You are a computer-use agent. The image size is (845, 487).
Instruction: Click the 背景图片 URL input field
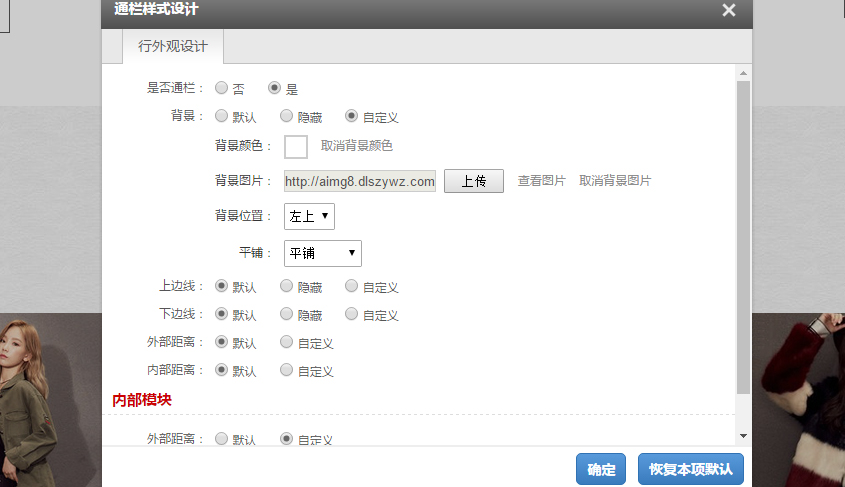[360, 181]
